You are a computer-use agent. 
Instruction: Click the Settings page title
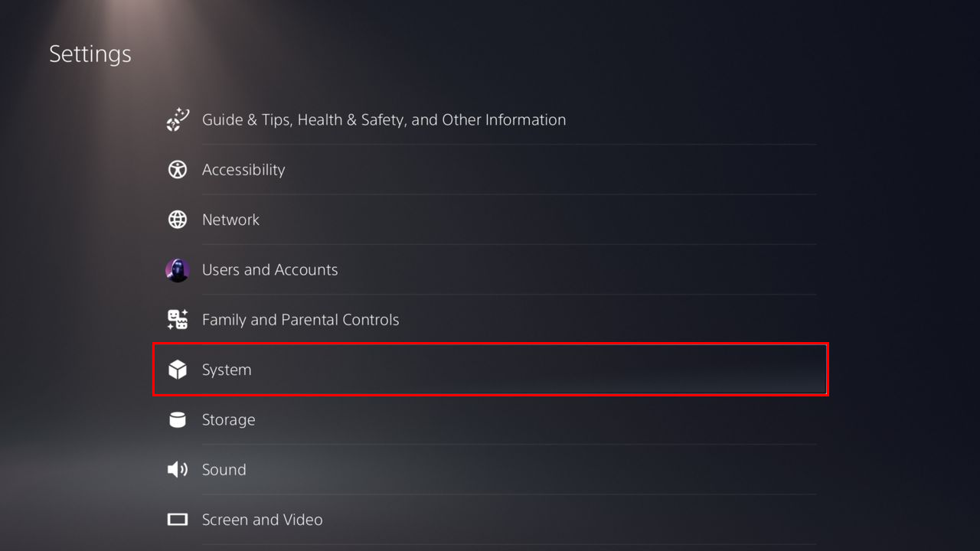(90, 54)
